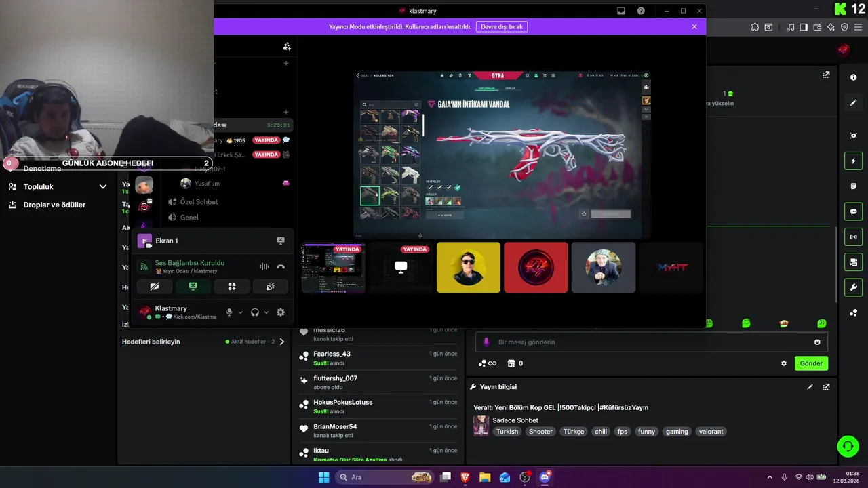Open the green support headset button
The width and height of the screenshot is (868, 488).
848,446
